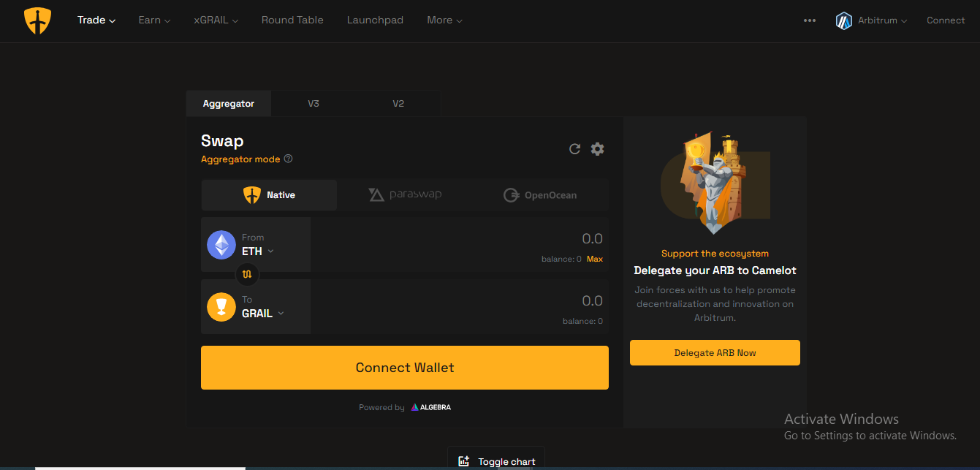Click the GRAIL token icon
Screen dimensions: 980x470
click(x=221, y=307)
